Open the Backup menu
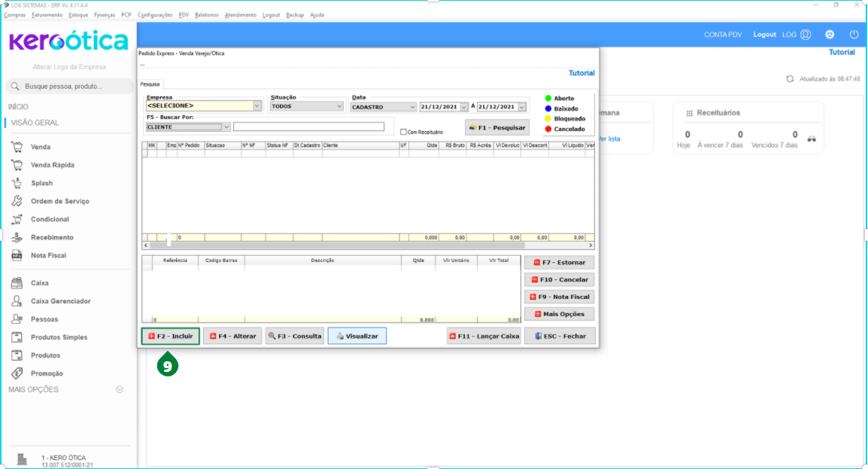 click(x=295, y=15)
